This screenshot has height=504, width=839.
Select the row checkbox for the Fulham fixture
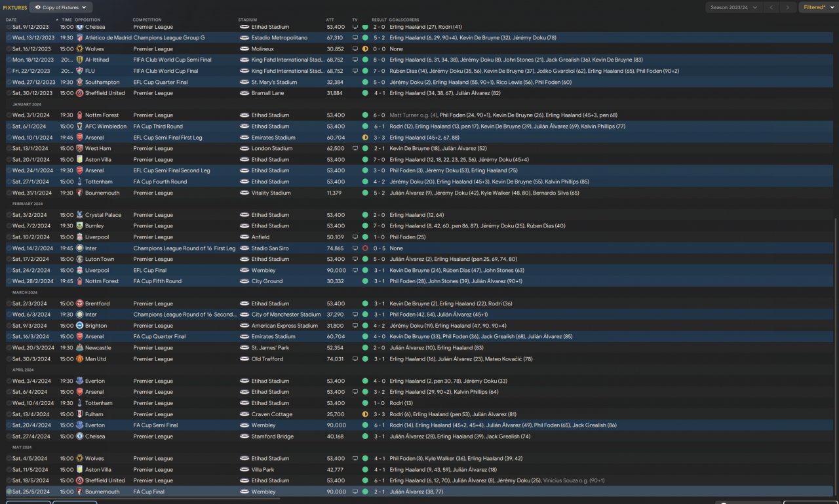pos(9,414)
